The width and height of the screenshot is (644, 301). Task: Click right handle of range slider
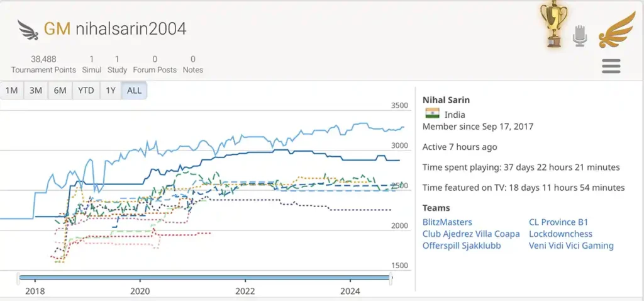(391, 277)
